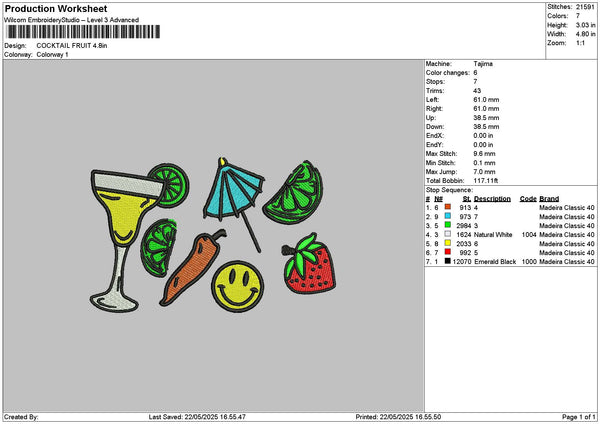Click the Zoom value '1:1'

tap(580, 43)
